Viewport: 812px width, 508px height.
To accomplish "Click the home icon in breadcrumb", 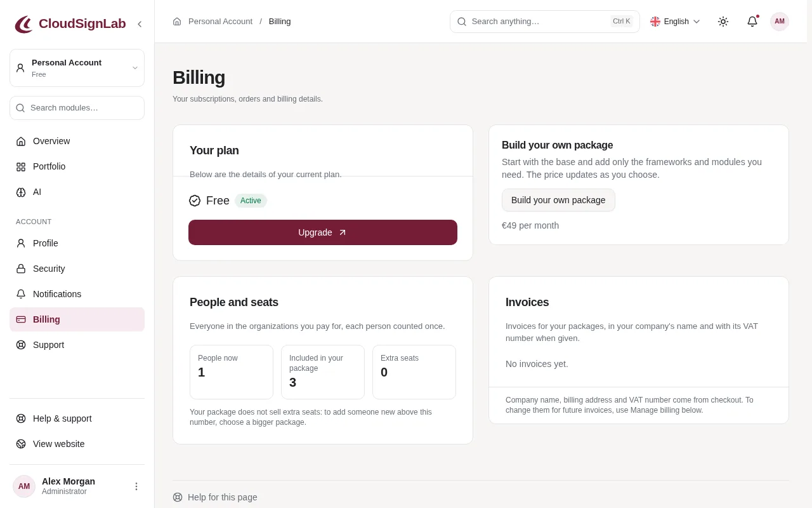I will coord(177,22).
